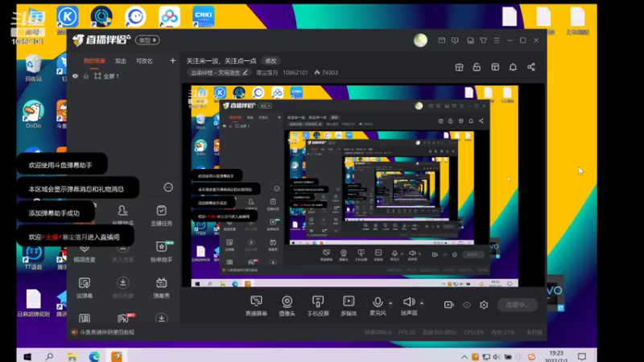Viewport: 644px width, 362px height.
Task: Open Microsoft Edge from the taskbar
Action: click(x=94, y=356)
